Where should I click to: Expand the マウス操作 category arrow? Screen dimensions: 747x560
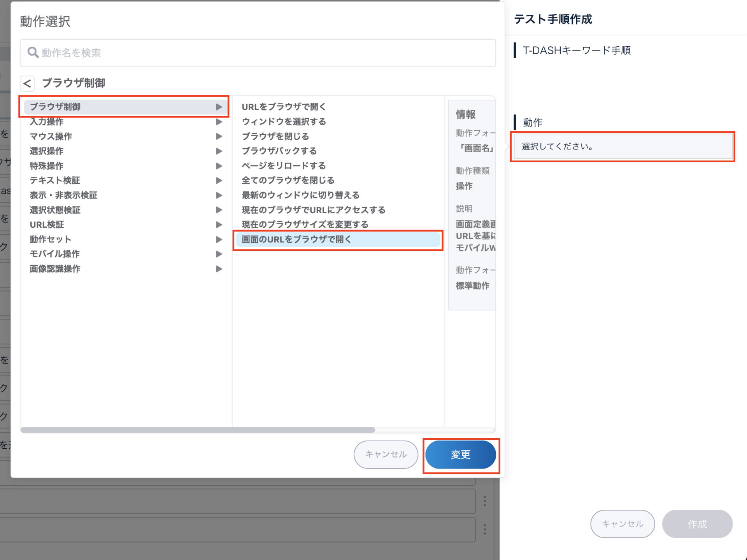(x=219, y=137)
